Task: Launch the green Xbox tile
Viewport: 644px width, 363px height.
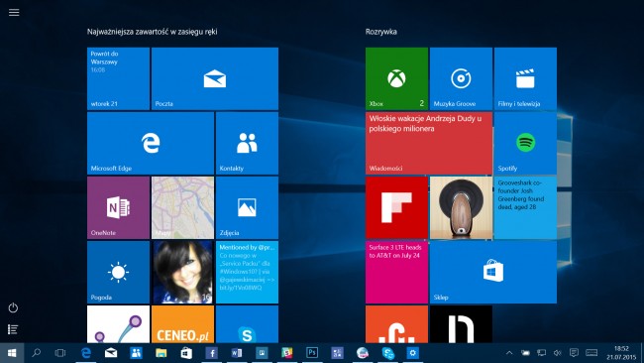Action: pos(396,78)
